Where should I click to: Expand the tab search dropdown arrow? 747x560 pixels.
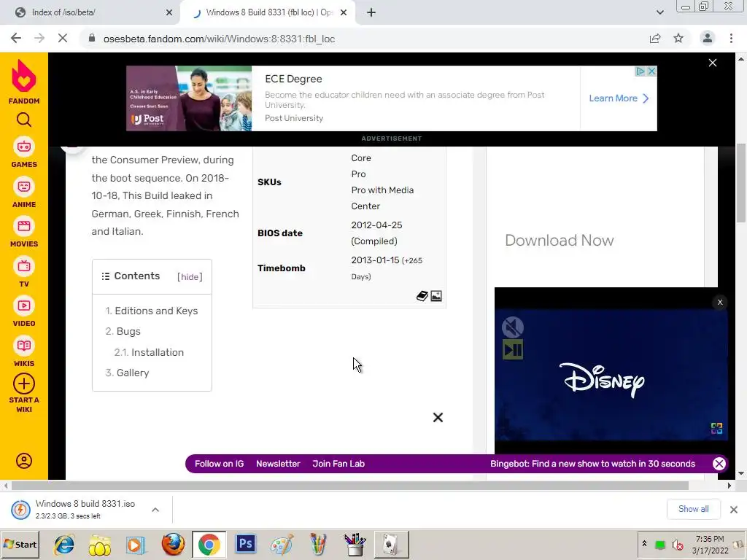pos(659,13)
